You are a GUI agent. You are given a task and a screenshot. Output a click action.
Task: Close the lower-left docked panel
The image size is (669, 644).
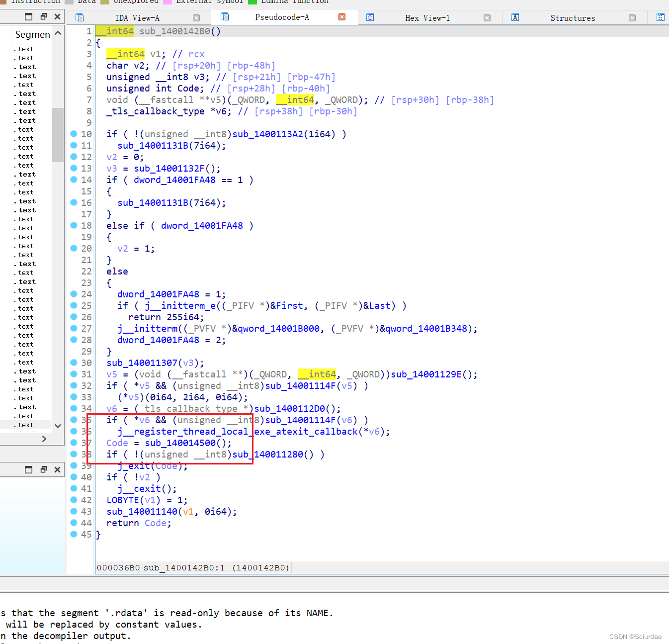click(58, 469)
